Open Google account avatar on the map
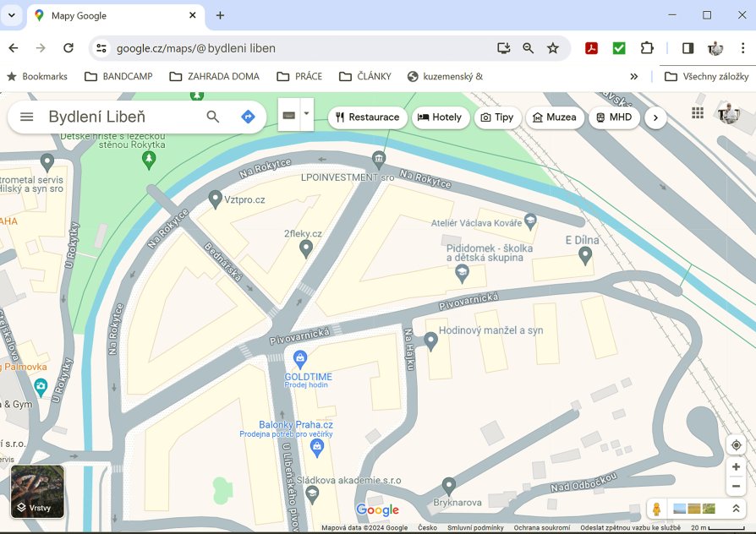Viewport: 756px width, 534px height. click(x=729, y=113)
